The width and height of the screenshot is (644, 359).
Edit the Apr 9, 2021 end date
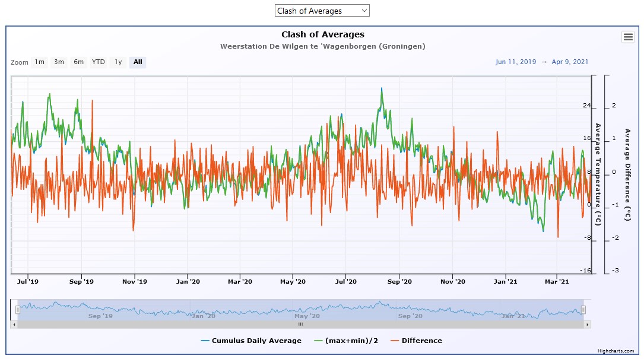point(570,62)
